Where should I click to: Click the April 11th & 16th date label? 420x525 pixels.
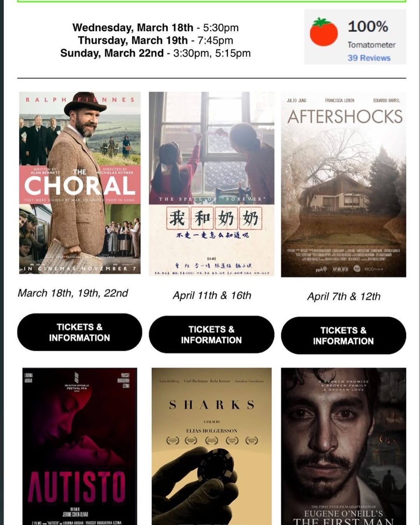coord(212,296)
